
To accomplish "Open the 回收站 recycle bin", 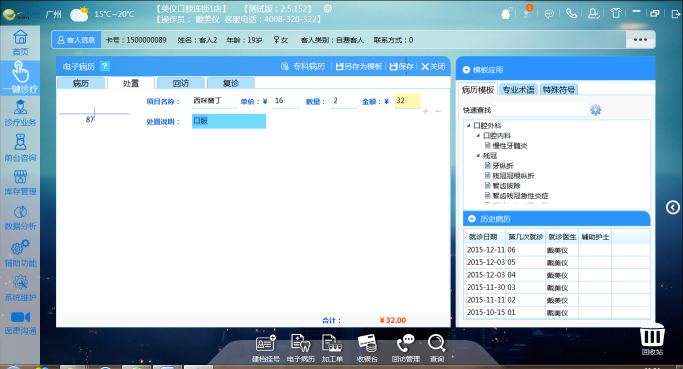I will (652, 340).
